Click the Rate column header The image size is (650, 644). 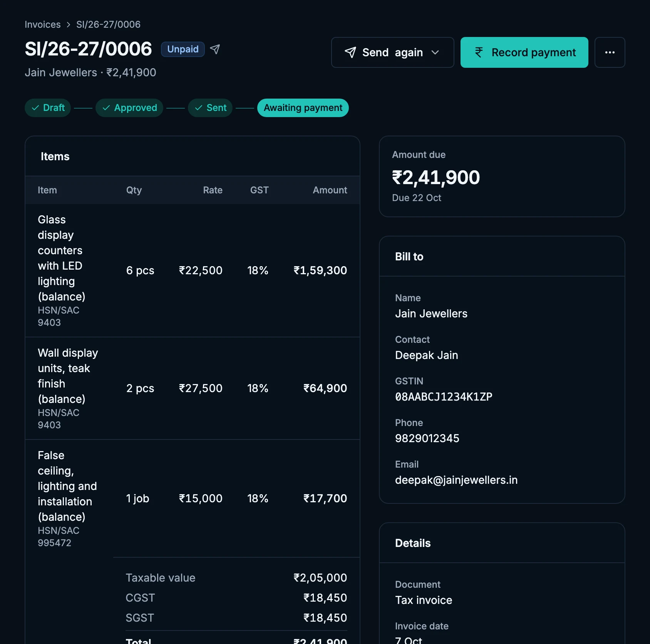(213, 190)
